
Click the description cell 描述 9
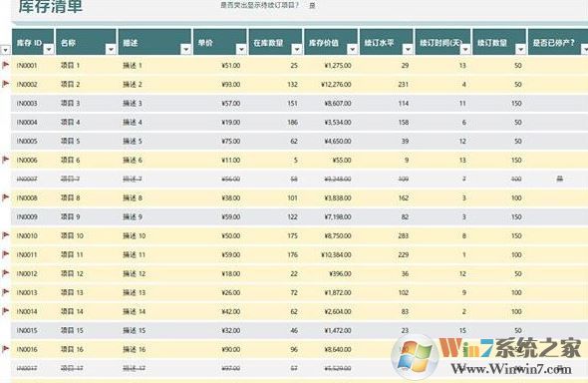[133, 216]
